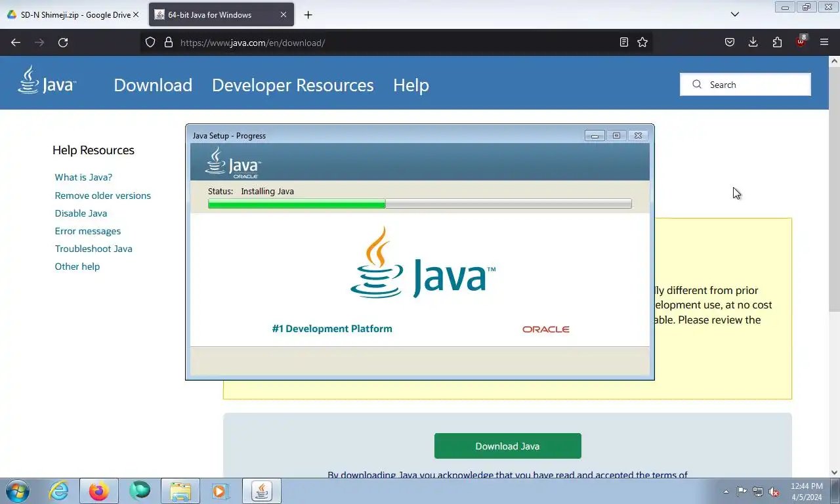Save to Pocket icon in toolbar

click(730, 42)
